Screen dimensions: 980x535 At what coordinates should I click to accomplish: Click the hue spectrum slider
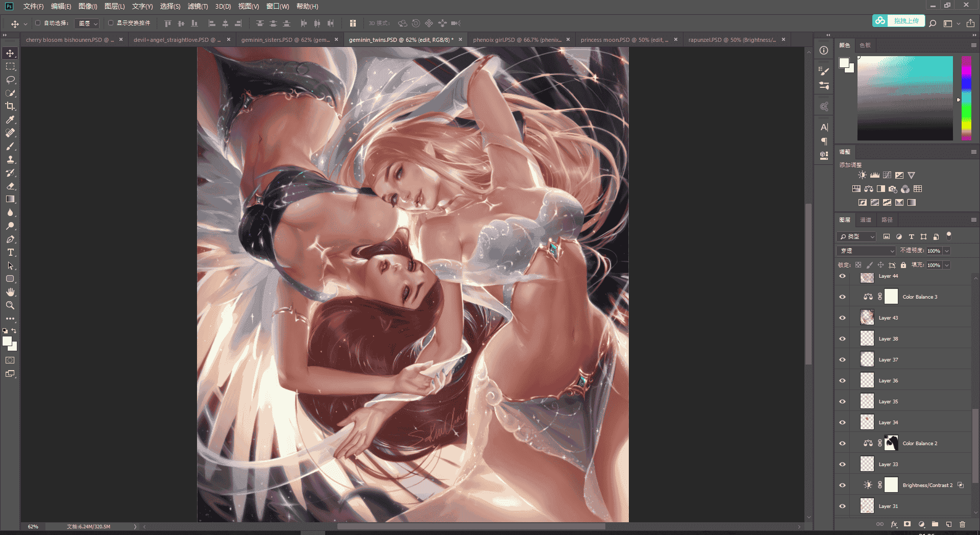[966, 98]
